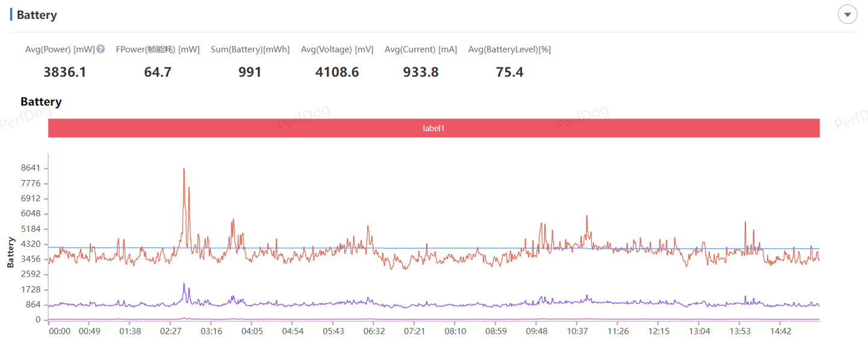Select the 07:21 time axis tick
Screen dimensions: 868x338
(x=414, y=331)
